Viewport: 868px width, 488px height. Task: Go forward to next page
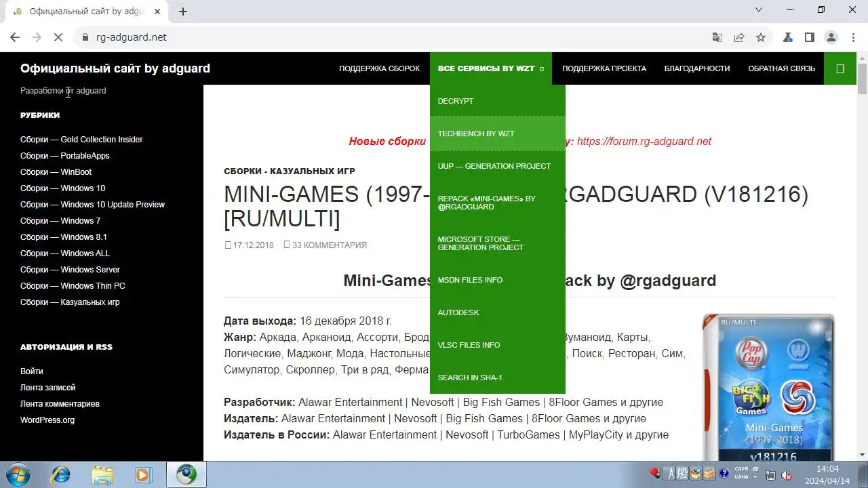click(37, 37)
